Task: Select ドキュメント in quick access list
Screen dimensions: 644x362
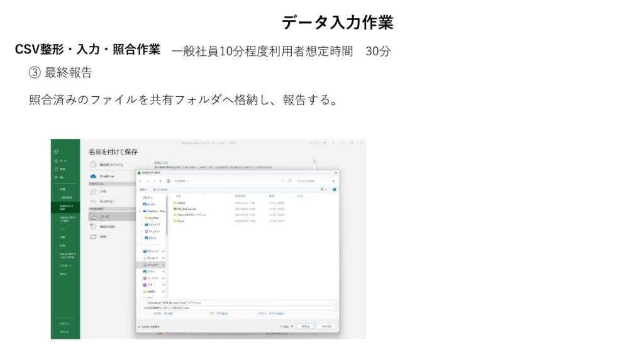Action: (152, 265)
